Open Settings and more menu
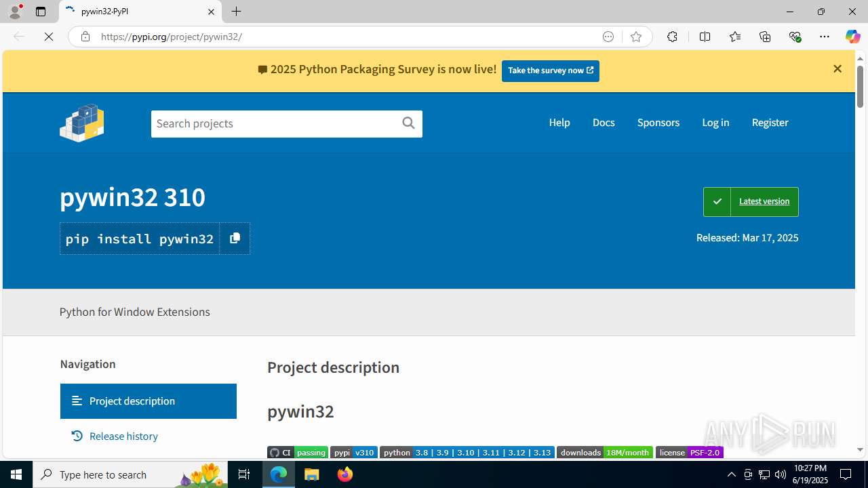 click(825, 37)
